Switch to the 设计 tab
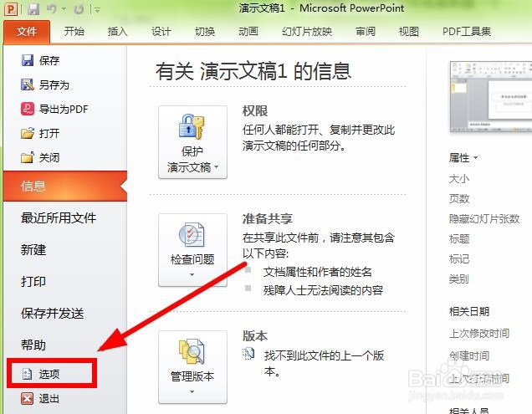Screen dimensions: 532x414 pyautogui.click(x=161, y=32)
